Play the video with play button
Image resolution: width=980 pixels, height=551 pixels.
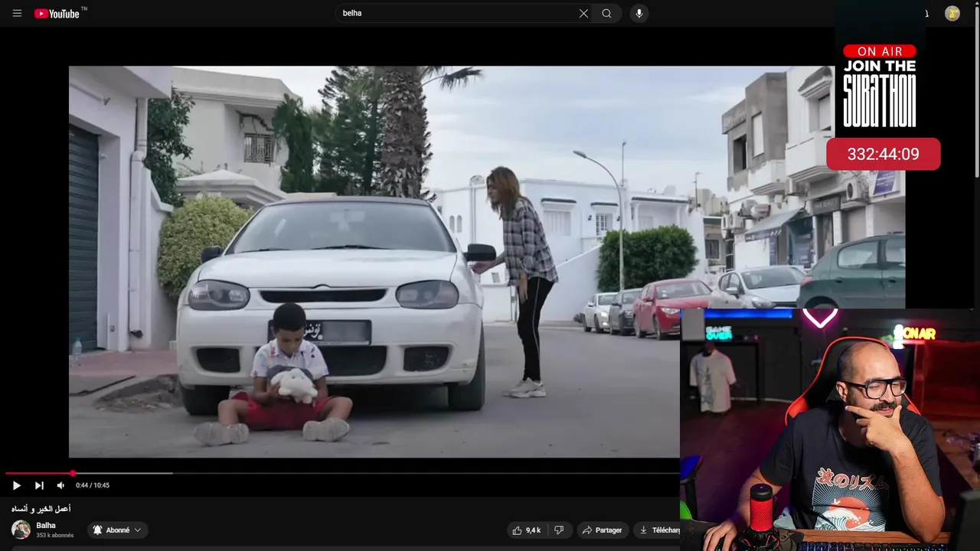point(16,485)
